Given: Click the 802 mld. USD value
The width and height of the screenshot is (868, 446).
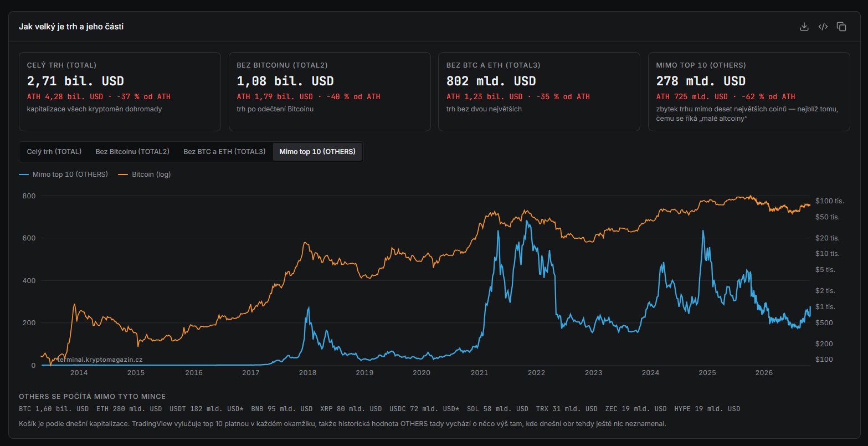Looking at the screenshot, I should [x=491, y=81].
